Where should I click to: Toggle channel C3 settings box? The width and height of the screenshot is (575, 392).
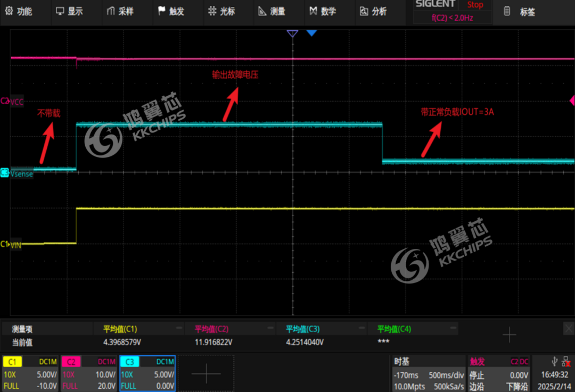point(147,373)
